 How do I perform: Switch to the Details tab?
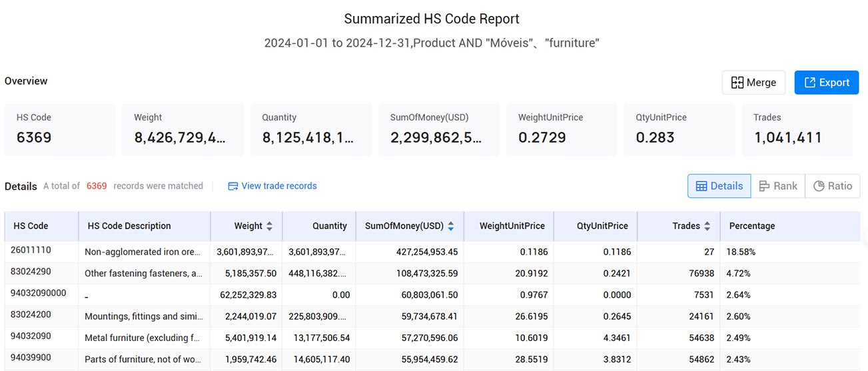point(719,186)
